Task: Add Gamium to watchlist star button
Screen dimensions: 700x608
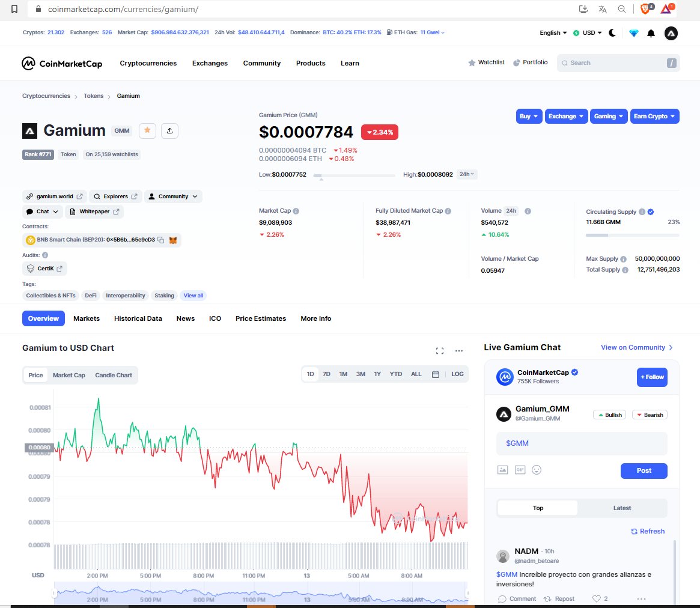Action: (x=147, y=131)
